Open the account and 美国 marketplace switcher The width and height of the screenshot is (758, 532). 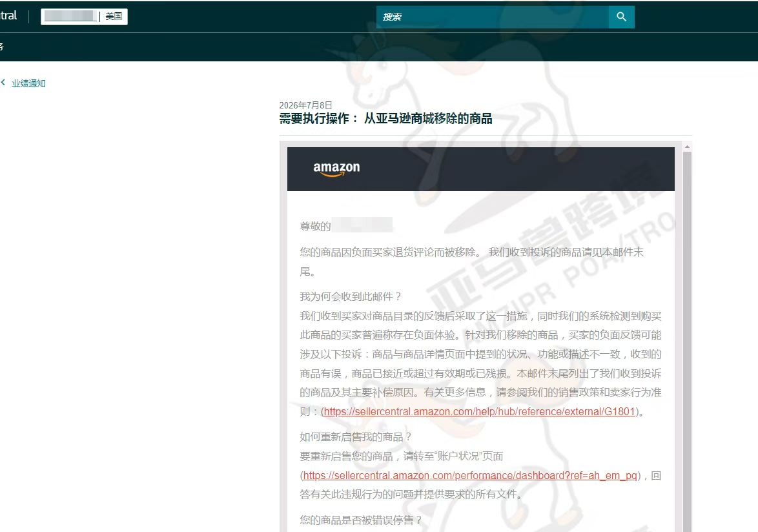[x=84, y=16]
